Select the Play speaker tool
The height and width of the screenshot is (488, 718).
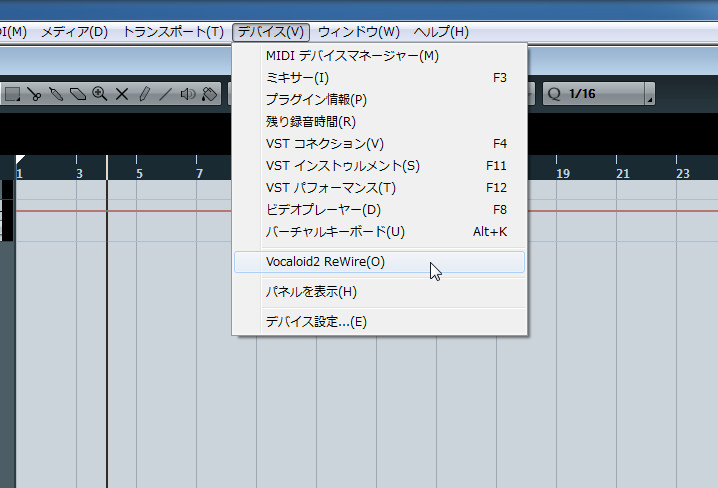(188, 94)
